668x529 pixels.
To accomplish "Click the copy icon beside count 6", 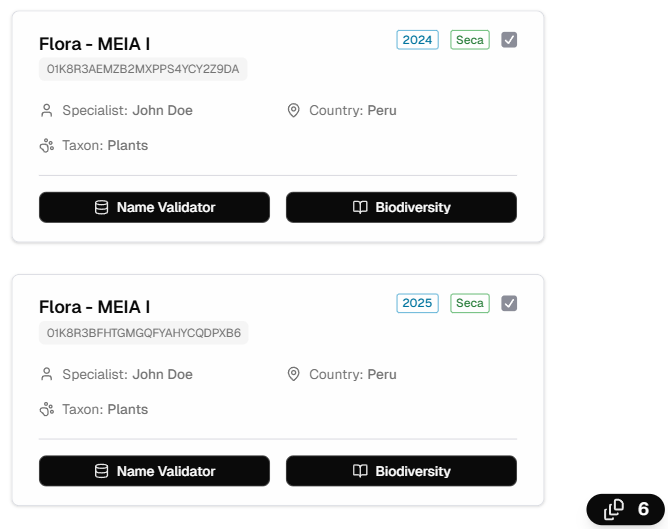I will 614,509.
